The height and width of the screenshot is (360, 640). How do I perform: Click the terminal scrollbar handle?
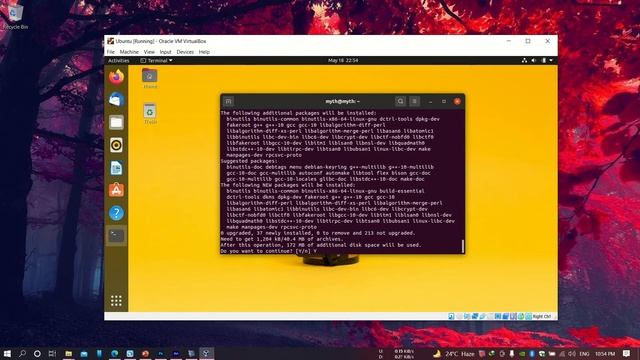tap(463, 246)
